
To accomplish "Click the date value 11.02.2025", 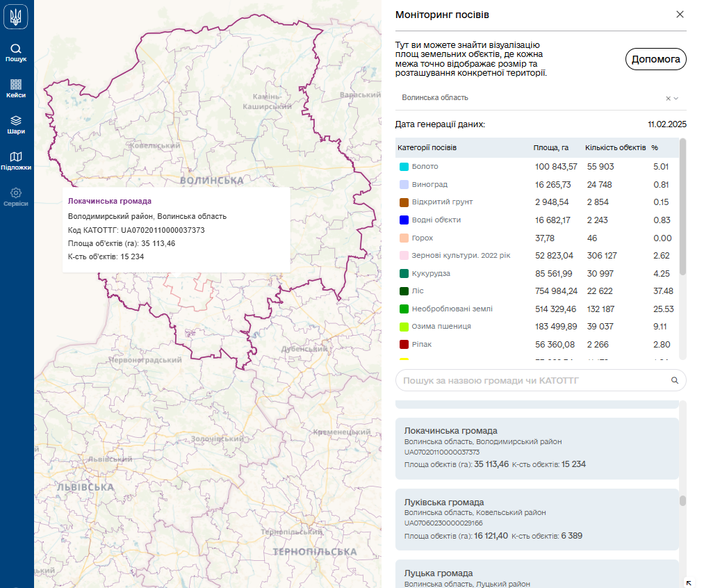I will [666, 124].
